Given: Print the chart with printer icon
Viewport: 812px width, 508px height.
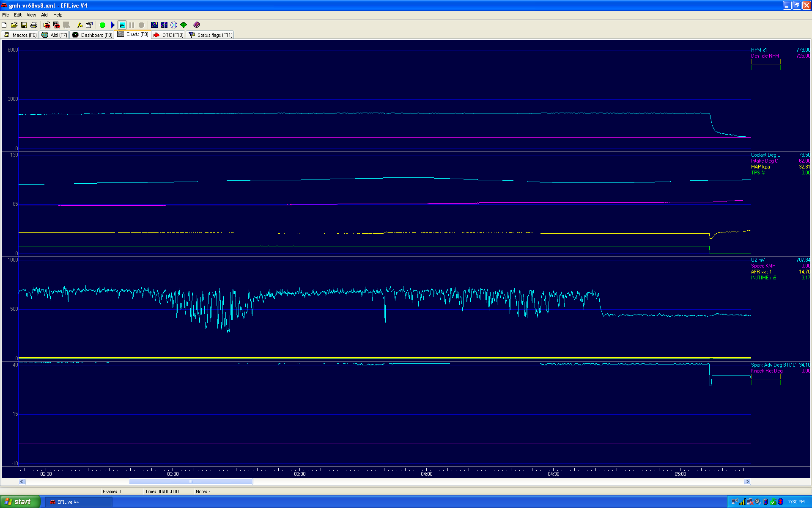Looking at the screenshot, I should coord(34,25).
